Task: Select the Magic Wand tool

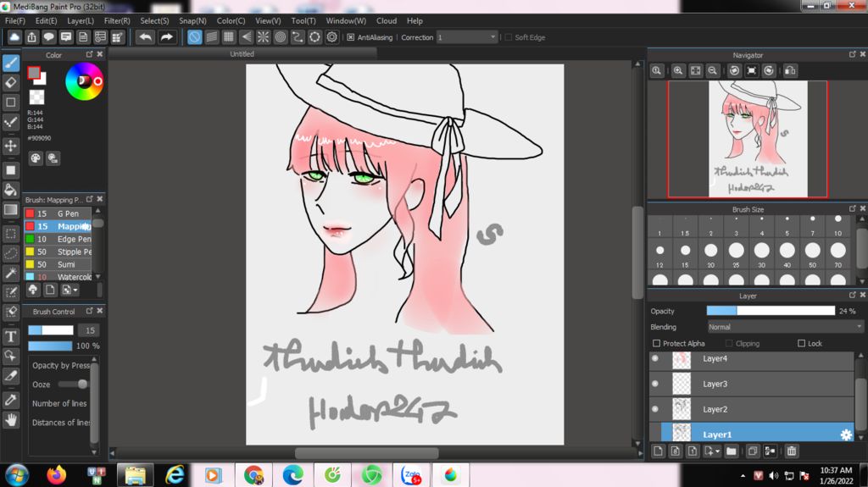Action: click(11, 273)
